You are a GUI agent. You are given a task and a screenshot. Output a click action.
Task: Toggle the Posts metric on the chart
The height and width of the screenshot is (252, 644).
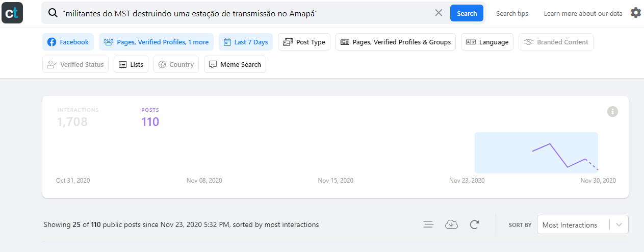tap(150, 118)
